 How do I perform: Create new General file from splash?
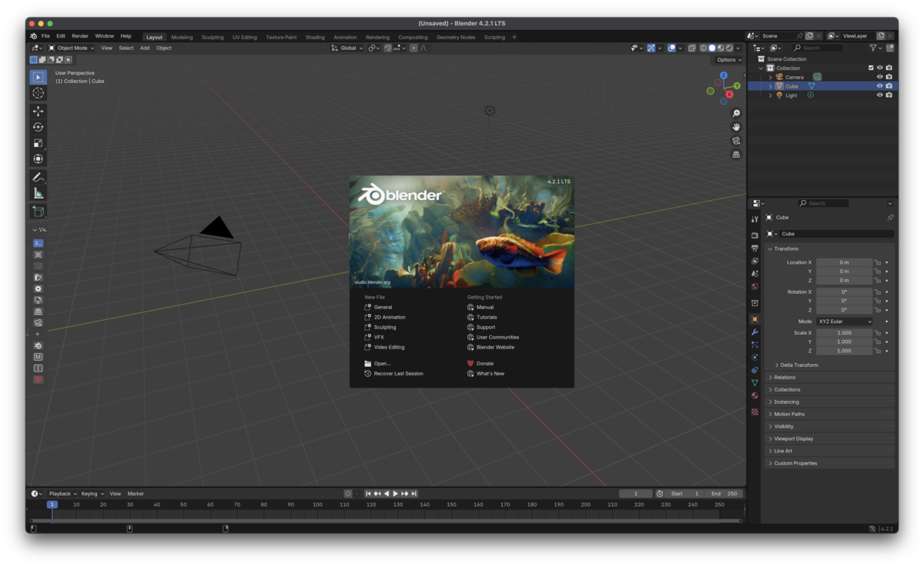(383, 307)
